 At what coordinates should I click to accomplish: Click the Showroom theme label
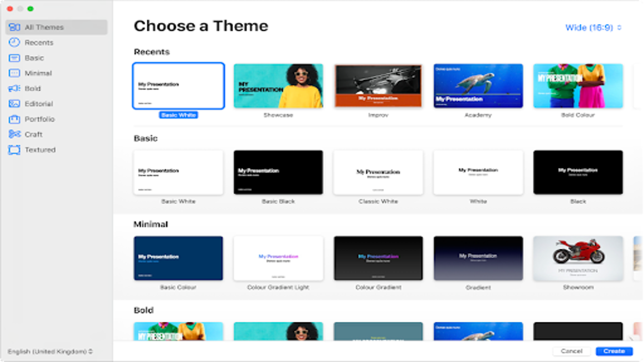tap(578, 288)
